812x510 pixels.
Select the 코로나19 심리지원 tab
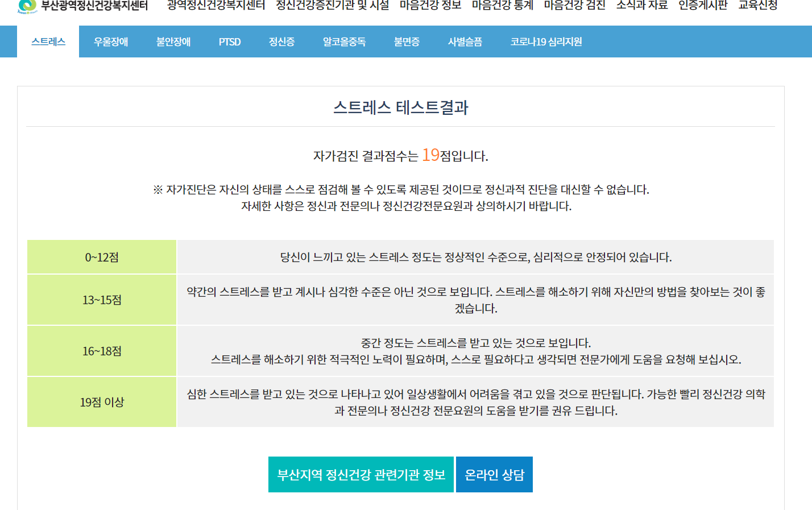(546, 42)
